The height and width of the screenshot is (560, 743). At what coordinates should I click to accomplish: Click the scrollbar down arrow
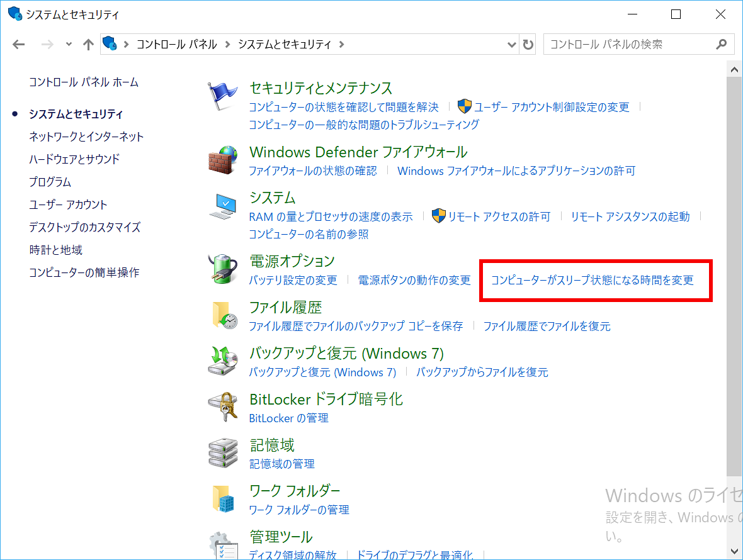pos(734,551)
